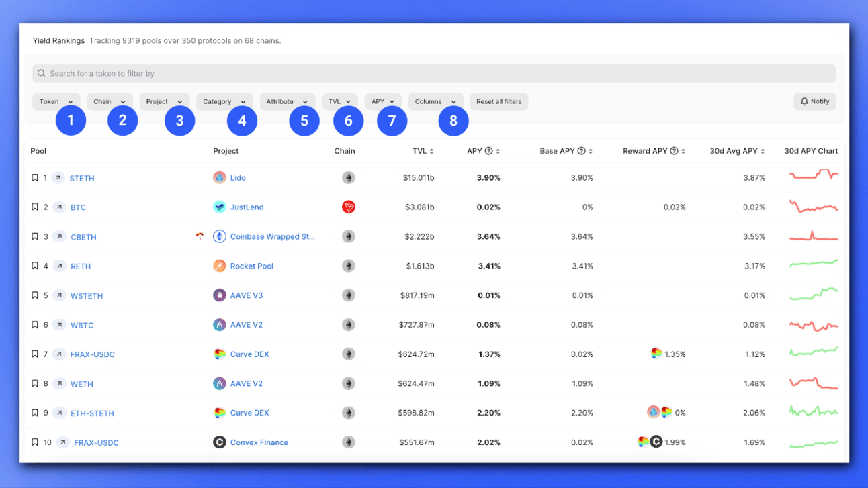This screenshot has height=488, width=868.
Task: Focus the token search field
Action: pos(434,74)
